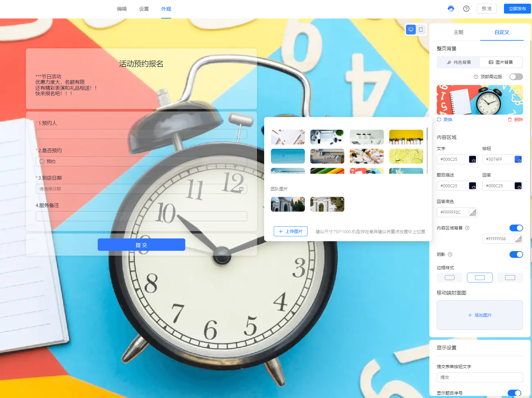Select 纯色背景 option
This screenshot has width=532, height=398.
[459, 62]
